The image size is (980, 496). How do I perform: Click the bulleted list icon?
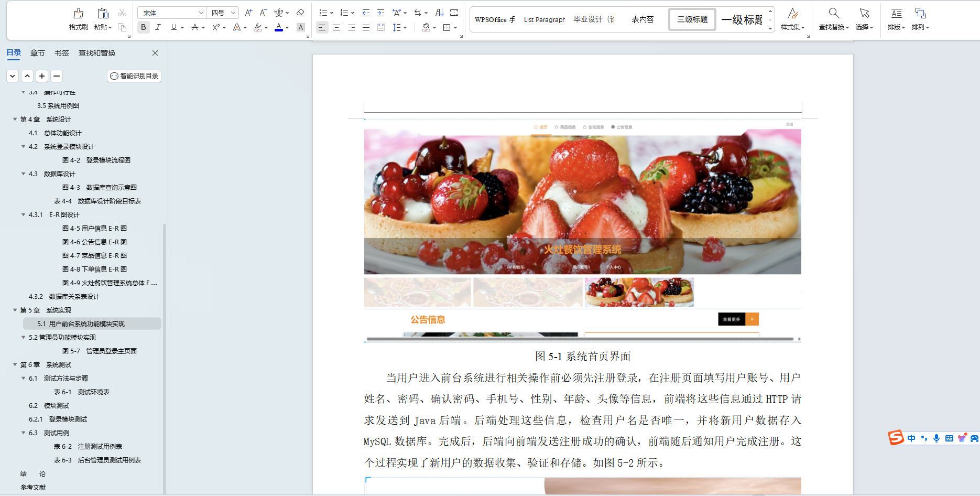coord(323,13)
